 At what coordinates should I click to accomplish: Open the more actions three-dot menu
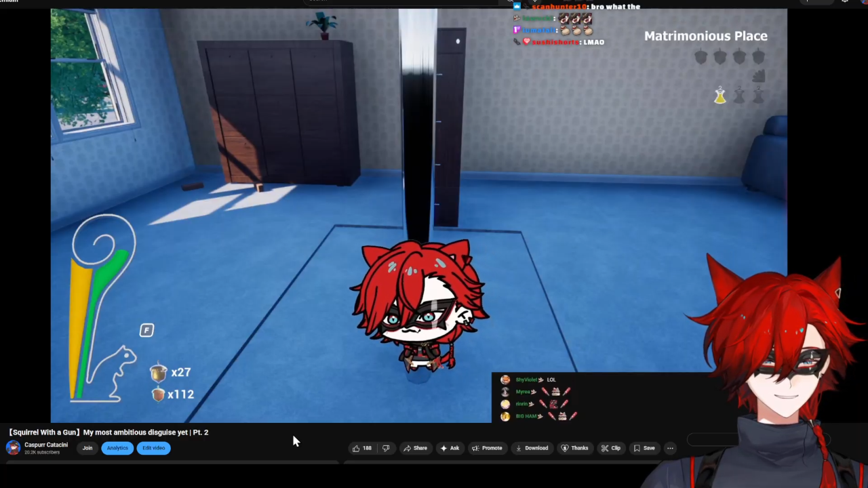670,448
